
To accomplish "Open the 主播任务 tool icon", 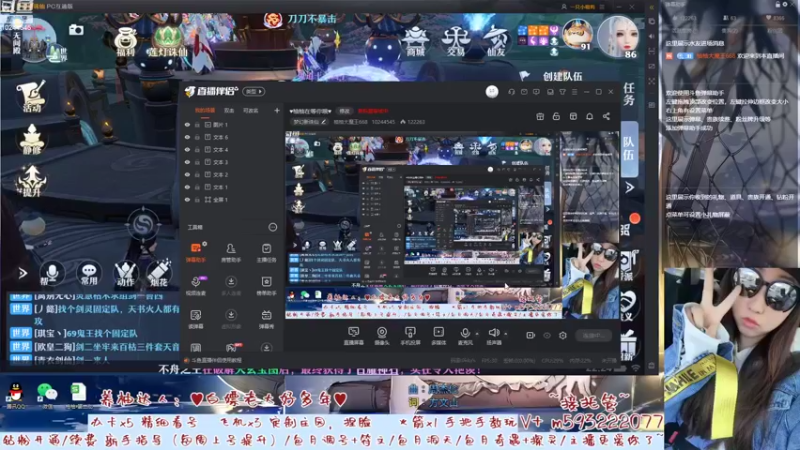I will (266, 252).
